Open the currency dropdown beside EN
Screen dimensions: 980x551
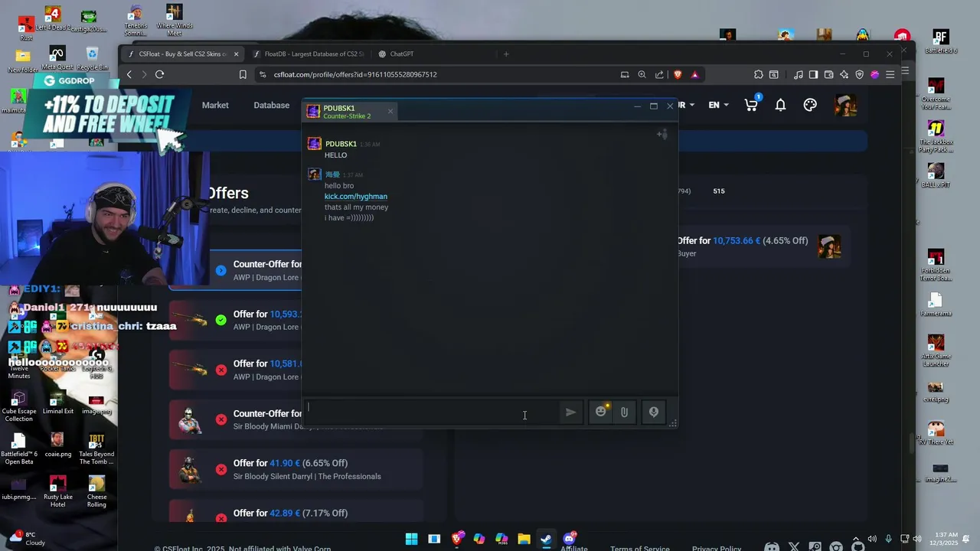coord(685,105)
